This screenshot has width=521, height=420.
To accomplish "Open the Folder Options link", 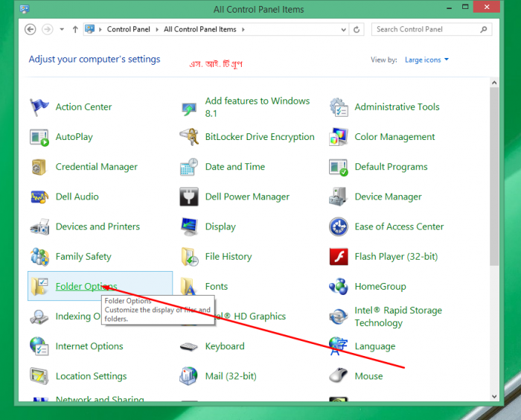I will (86, 287).
